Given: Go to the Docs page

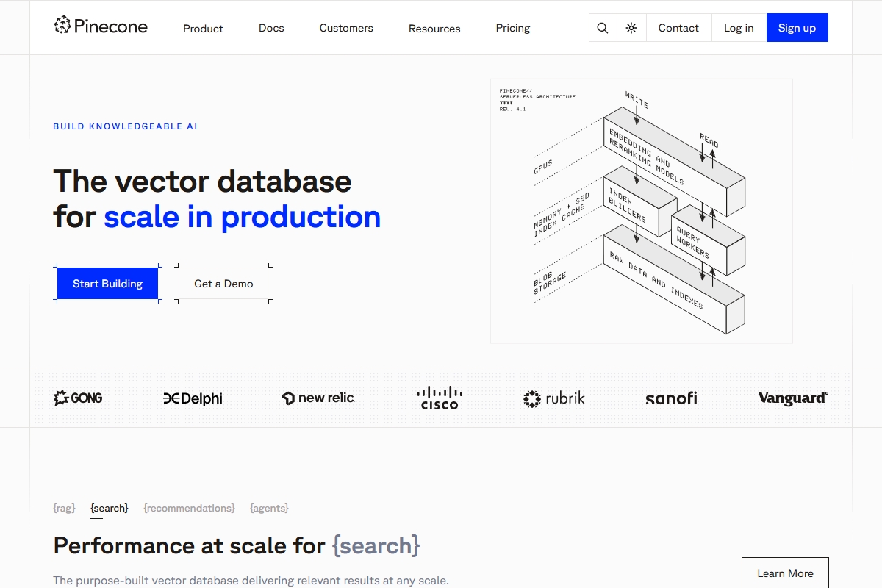Looking at the screenshot, I should point(271,28).
